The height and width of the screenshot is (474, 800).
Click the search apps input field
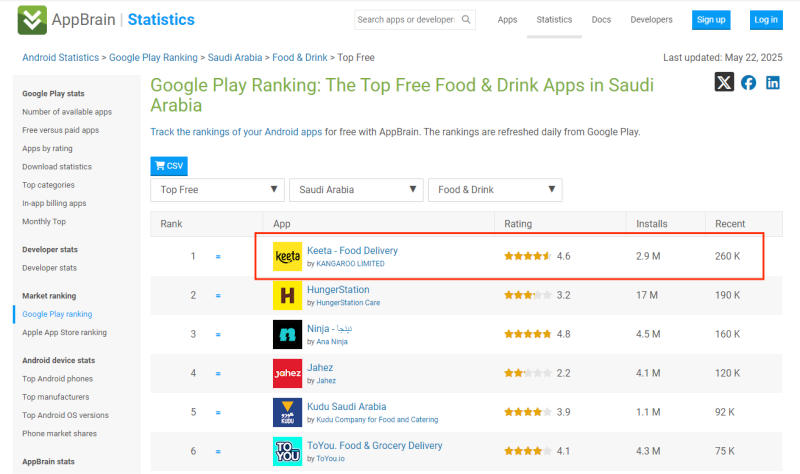pyautogui.click(x=405, y=20)
